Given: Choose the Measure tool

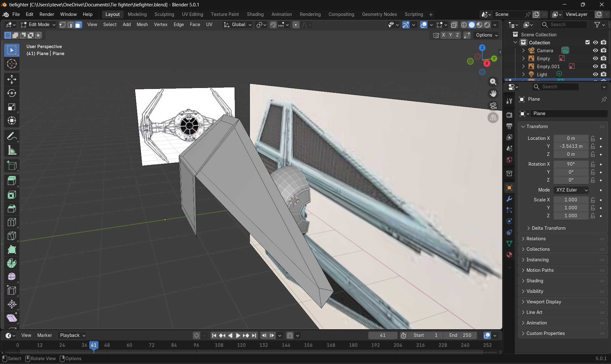Looking at the screenshot, I should [12, 150].
